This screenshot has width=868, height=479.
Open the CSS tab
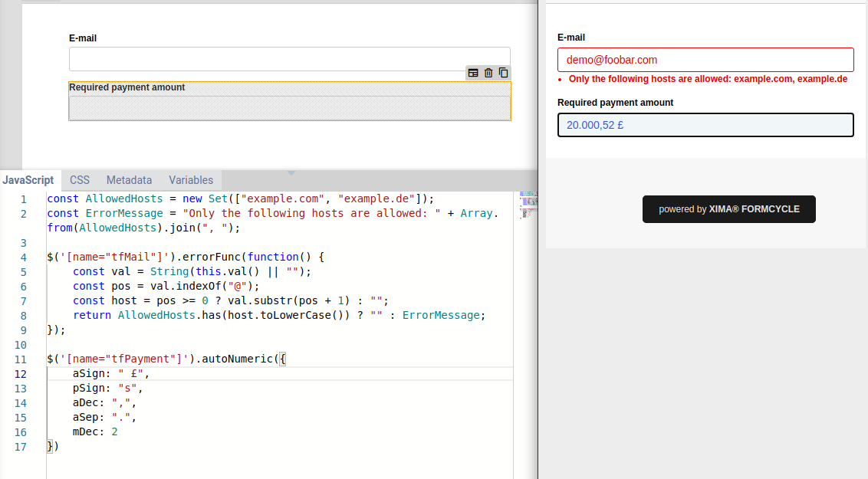point(80,180)
